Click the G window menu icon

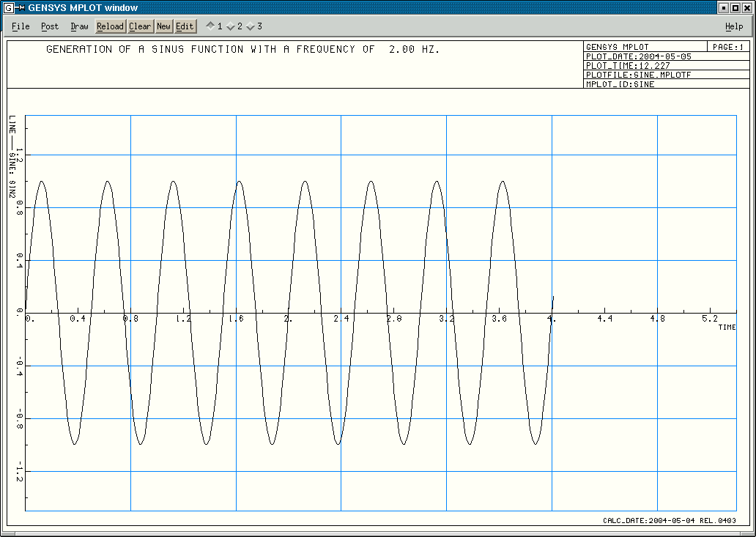(7, 7)
